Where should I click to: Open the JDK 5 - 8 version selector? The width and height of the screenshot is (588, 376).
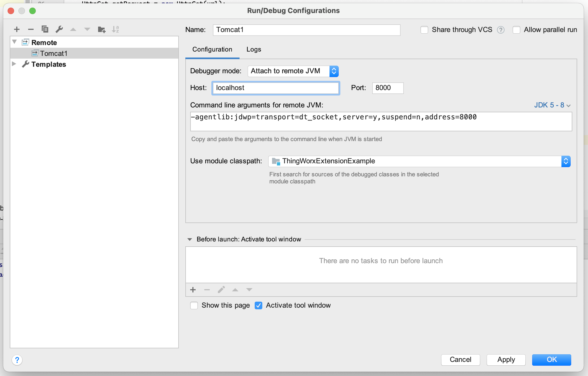pyautogui.click(x=552, y=105)
